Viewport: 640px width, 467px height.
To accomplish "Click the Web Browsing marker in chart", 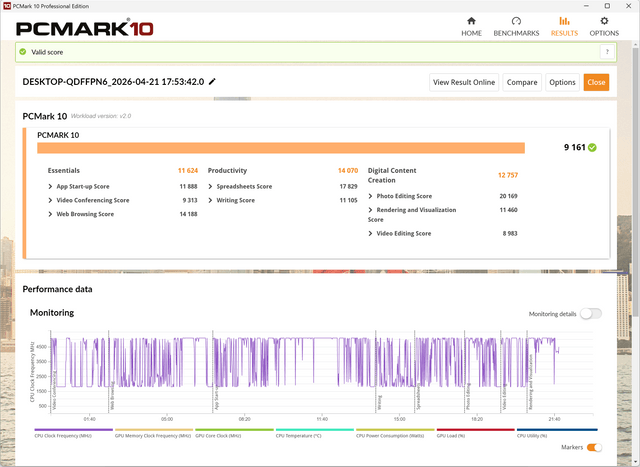I will click(112, 397).
